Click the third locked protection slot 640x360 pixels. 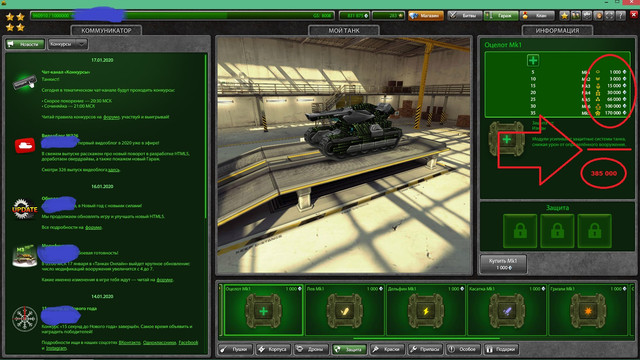pyautogui.click(x=594, y=231)
